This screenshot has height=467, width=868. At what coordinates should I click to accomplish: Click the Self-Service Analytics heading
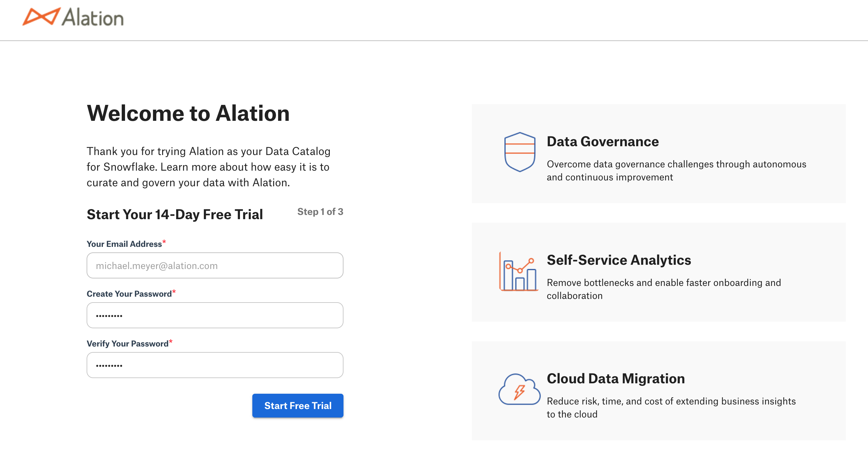pyautogui.click(x=619, y=260)
